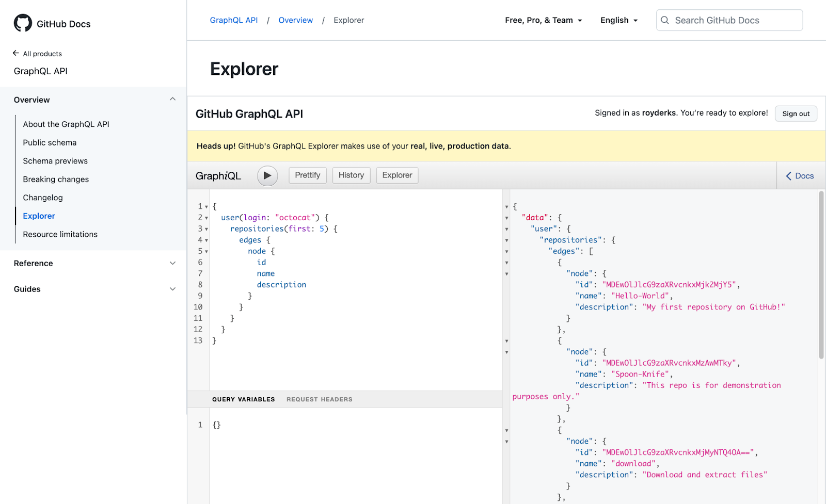Fold the edges line 4 arrow
826x504 pixels.
pos(206,240)
